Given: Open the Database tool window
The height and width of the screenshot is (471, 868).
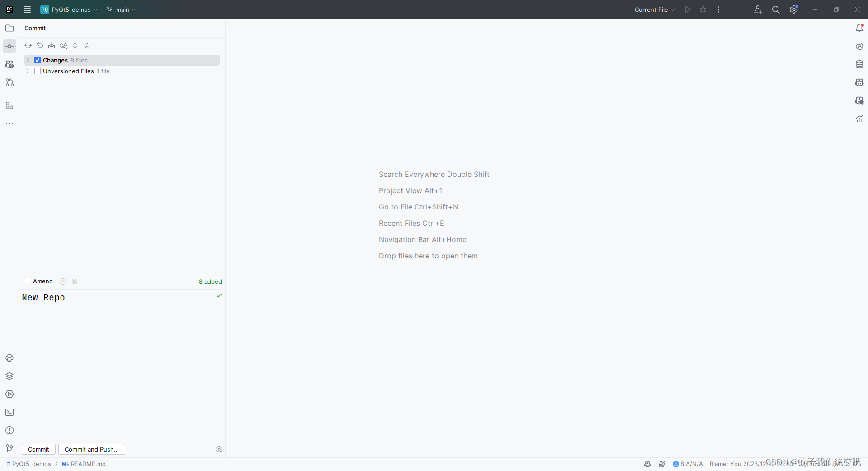Looking at the screenshot, I should pos(859,64).
